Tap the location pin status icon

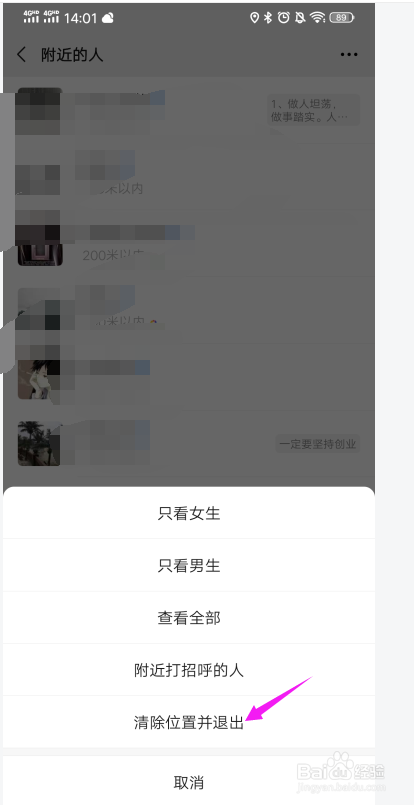(254, 18)
